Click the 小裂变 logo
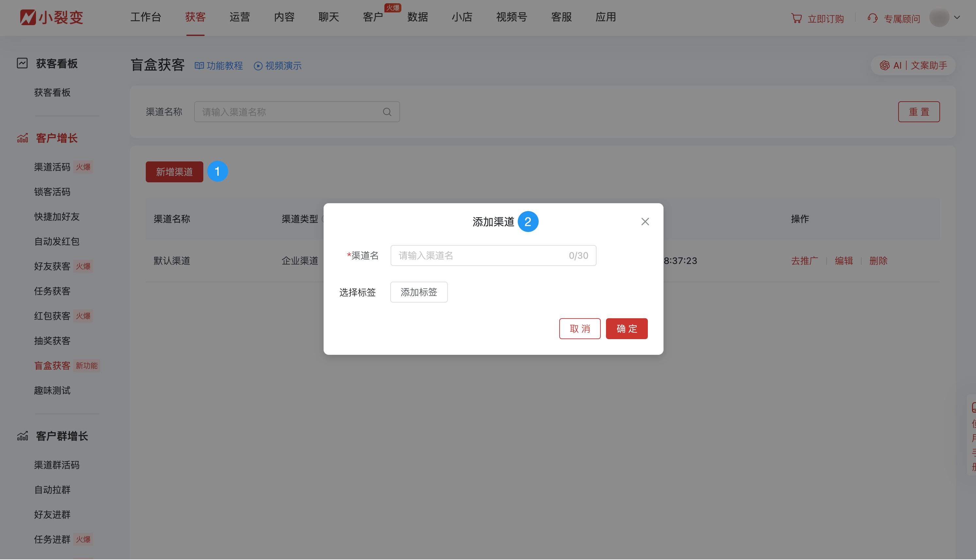The width and height of the screenshot is (976, 560). [51, 17]
